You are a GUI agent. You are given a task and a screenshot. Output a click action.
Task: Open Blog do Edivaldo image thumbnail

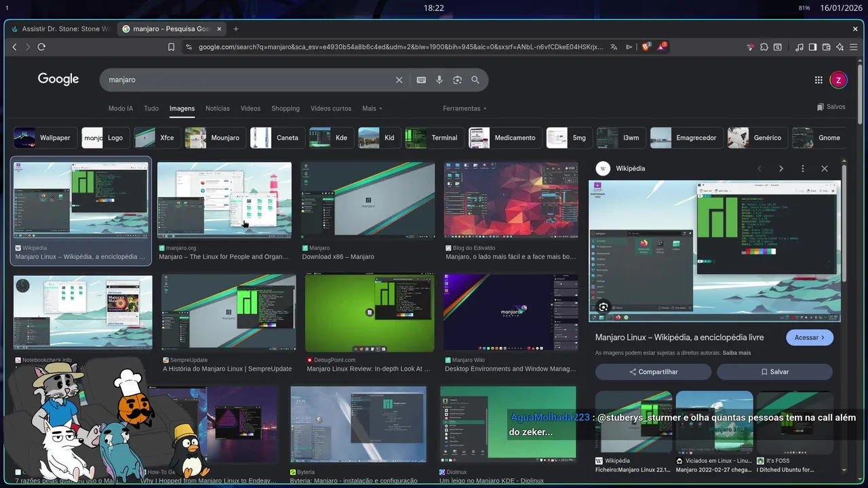coord(511,200)
